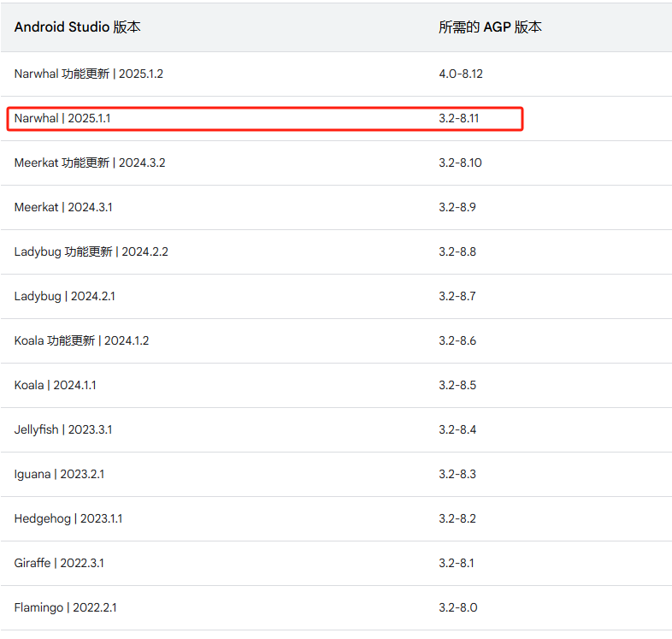This screenshot has height=639, width=672.
Task: Select AGP value '3.2-8.2'
Action: [457, 519]
